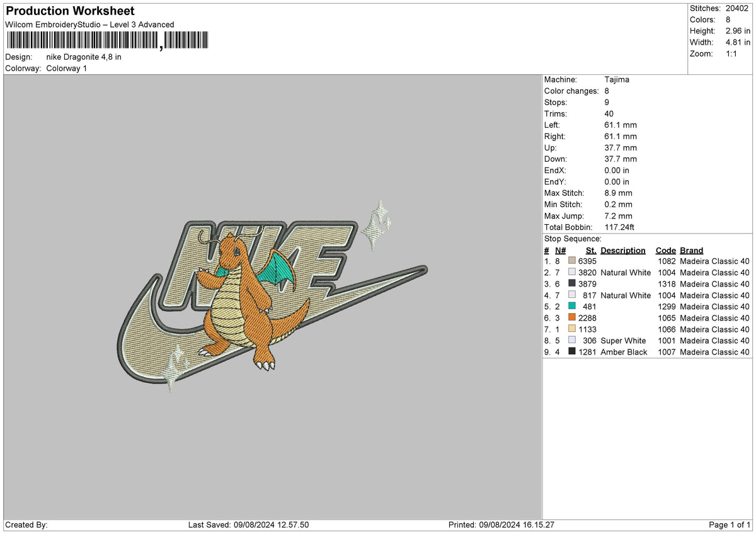Click the "N#" column header
Screen dimensions: 756x534
pyautogui.click(x=561, y=250)
